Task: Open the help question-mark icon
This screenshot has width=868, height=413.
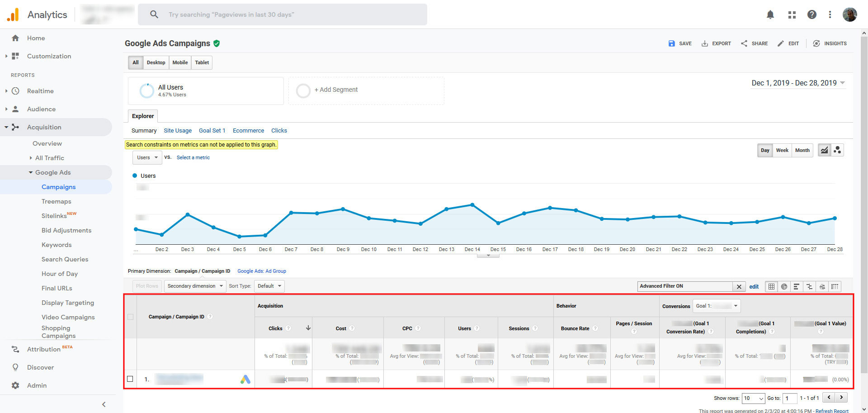Action: coord(812,14)
